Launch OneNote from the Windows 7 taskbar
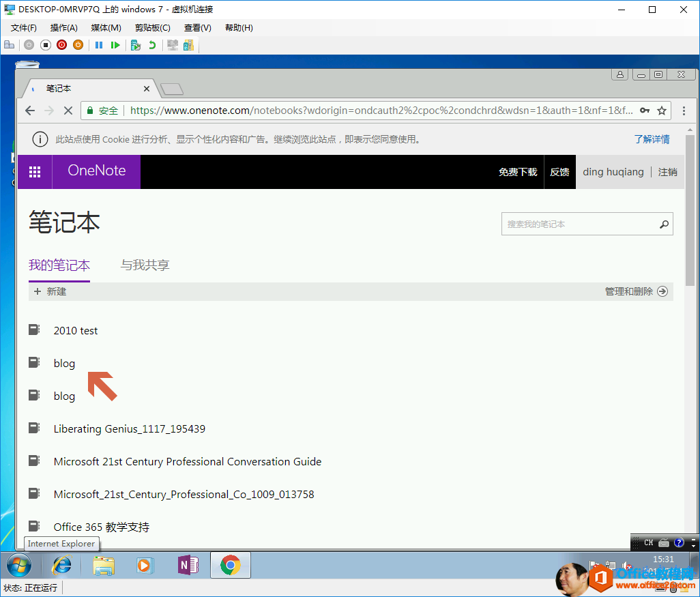 pos(188,565)
